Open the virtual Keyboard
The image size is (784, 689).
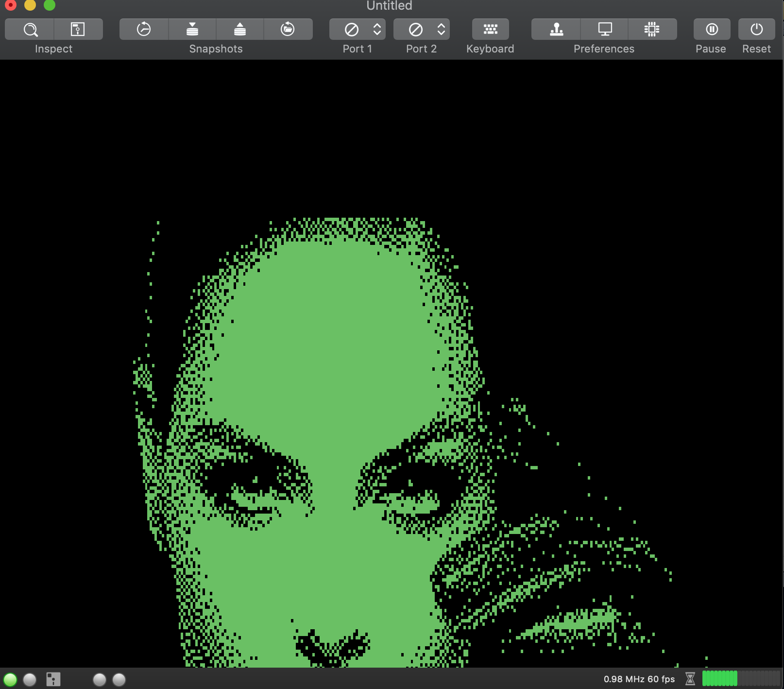point(491,30)
